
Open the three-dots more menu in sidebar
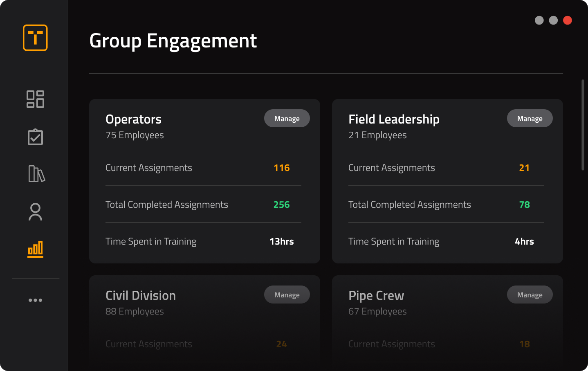(x=35, y=300)
